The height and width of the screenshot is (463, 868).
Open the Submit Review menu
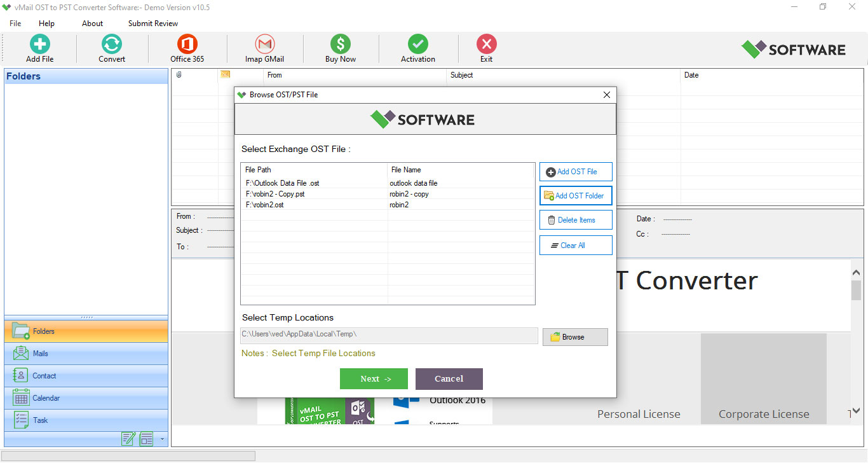(x=153, y=24)
